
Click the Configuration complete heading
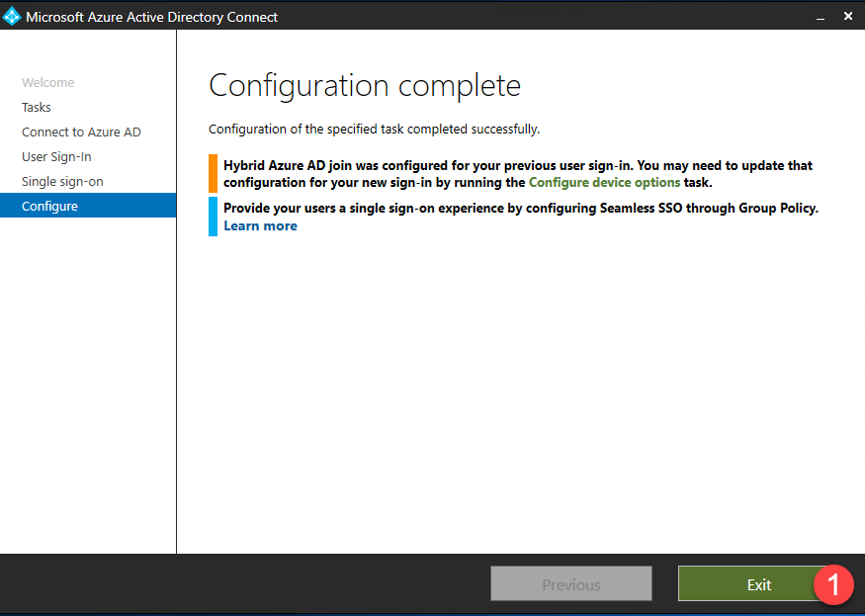coord(364,85)
